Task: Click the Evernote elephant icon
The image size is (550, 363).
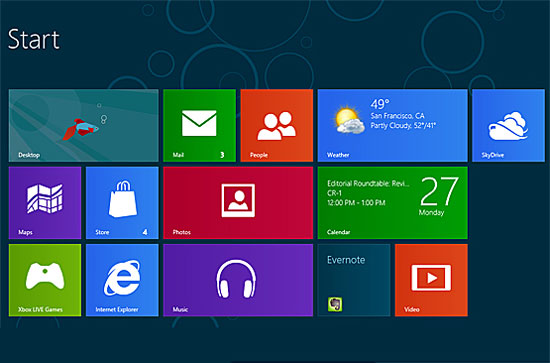Action: pyautogui.click(x=335, y=304)
